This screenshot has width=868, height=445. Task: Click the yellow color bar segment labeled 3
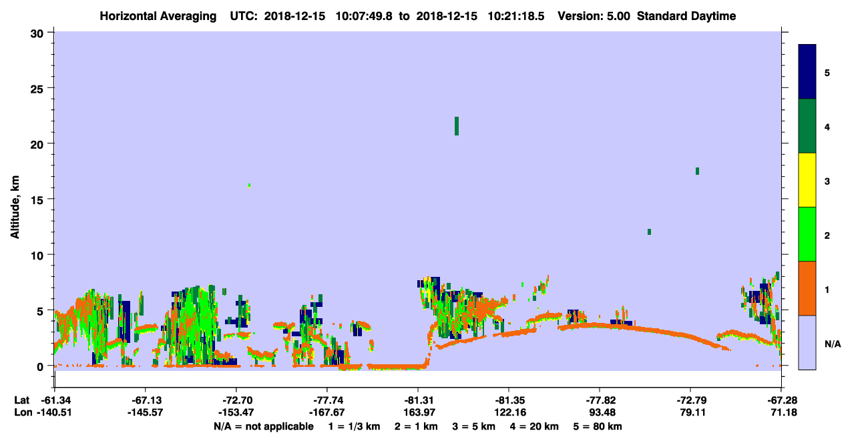point(807,180)
